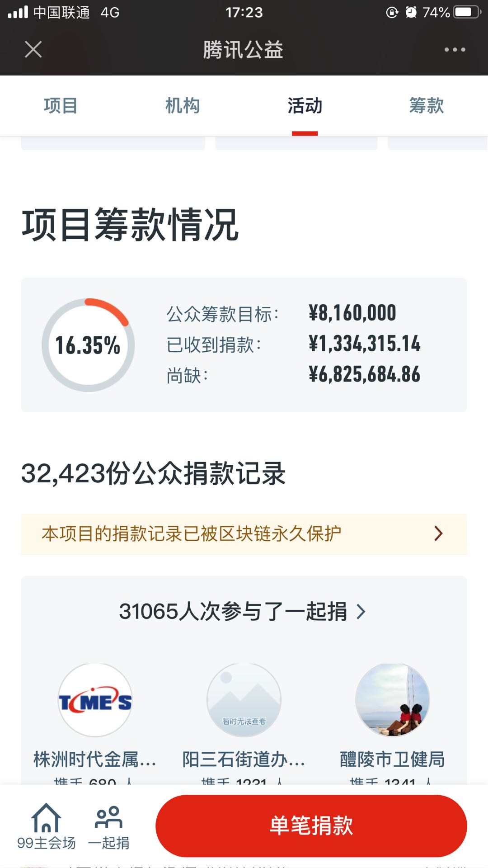
Task: Switch to the 项目 tab
Action: point(61,106)
